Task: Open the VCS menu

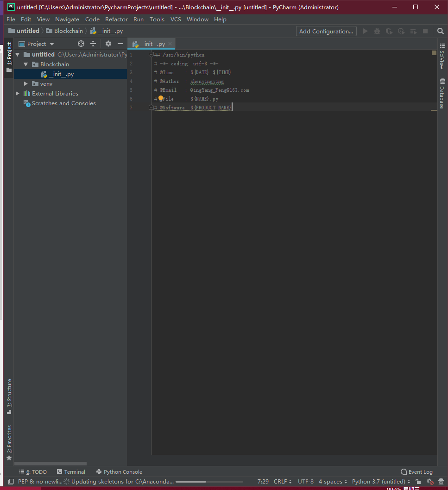Action: coord(176,19)
